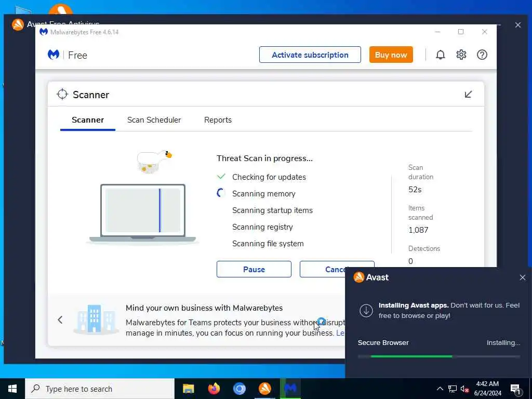Screen dimensions: 532x399
Task: Click the Detections count 0
Action: click(x=410, y=261)
